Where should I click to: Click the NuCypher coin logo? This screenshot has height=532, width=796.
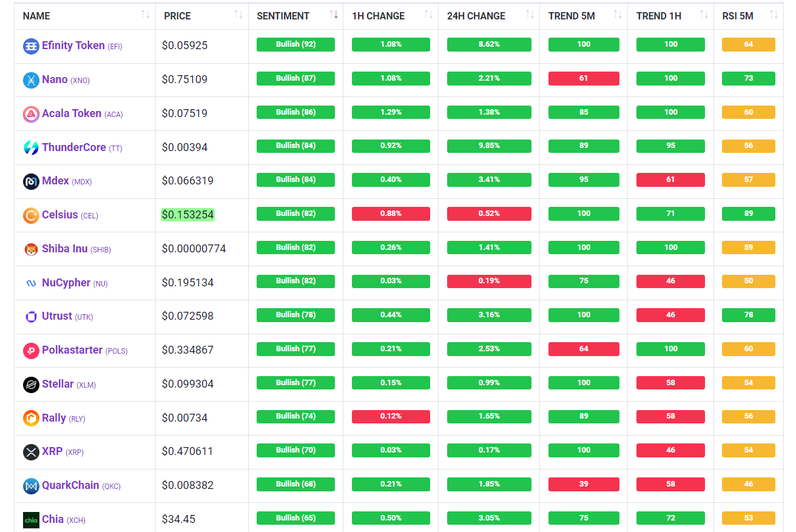[31, 283]
